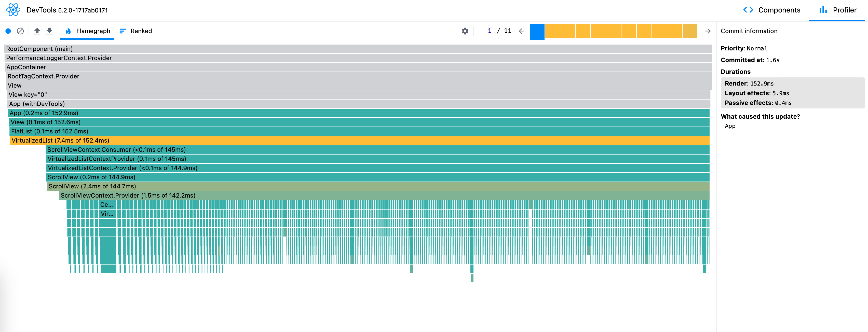Select the blue first commit bar

537,31
